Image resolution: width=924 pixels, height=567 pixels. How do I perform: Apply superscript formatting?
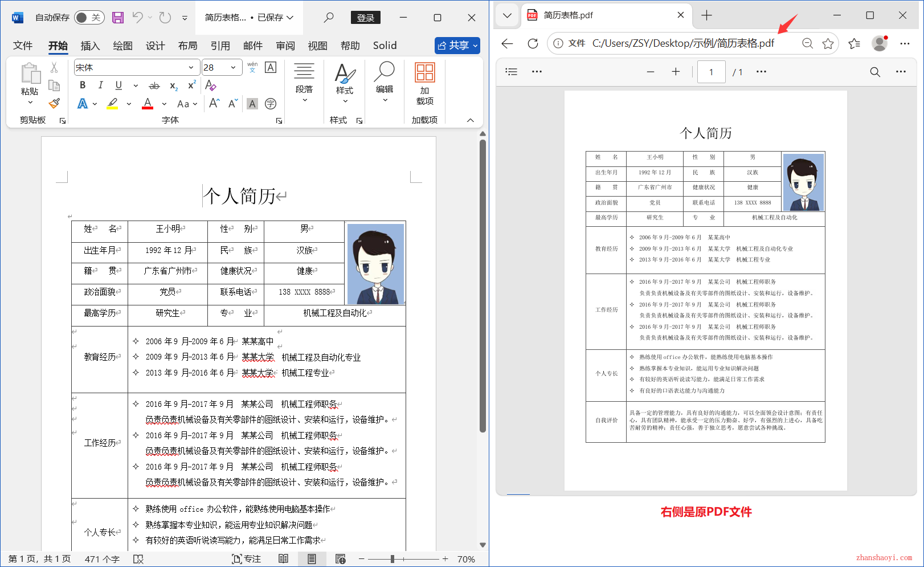192,85
